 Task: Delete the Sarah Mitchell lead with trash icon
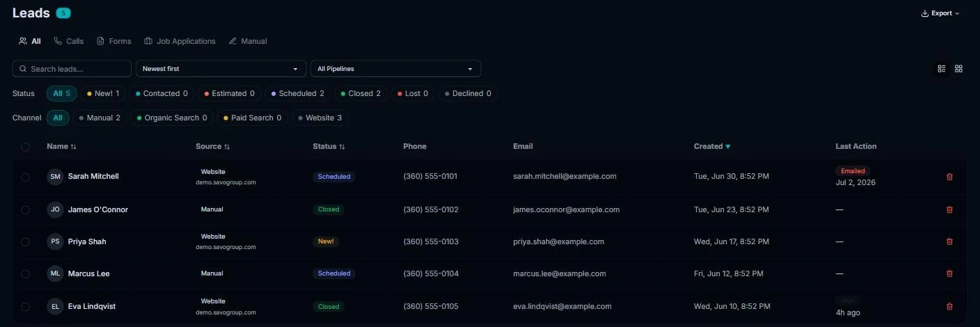coord(949,177)
